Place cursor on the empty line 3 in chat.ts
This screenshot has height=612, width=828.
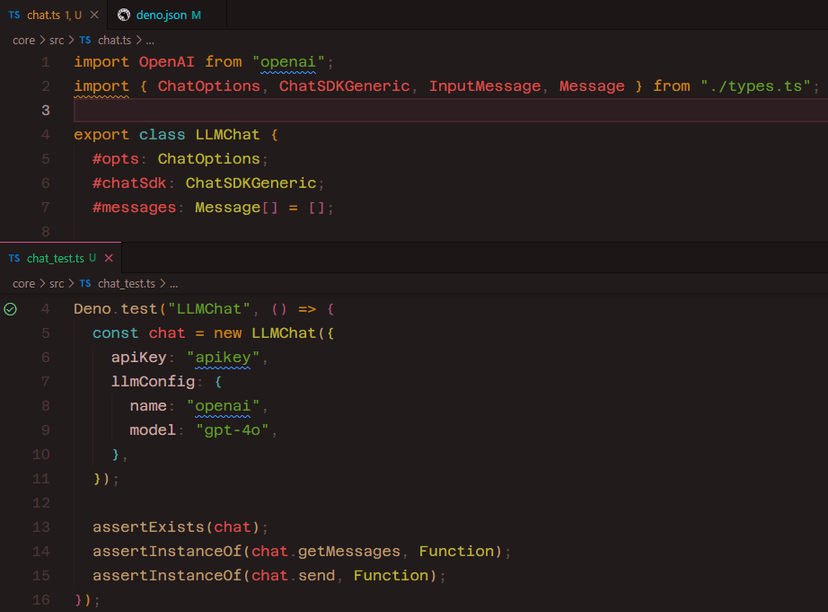coord(400,110)
